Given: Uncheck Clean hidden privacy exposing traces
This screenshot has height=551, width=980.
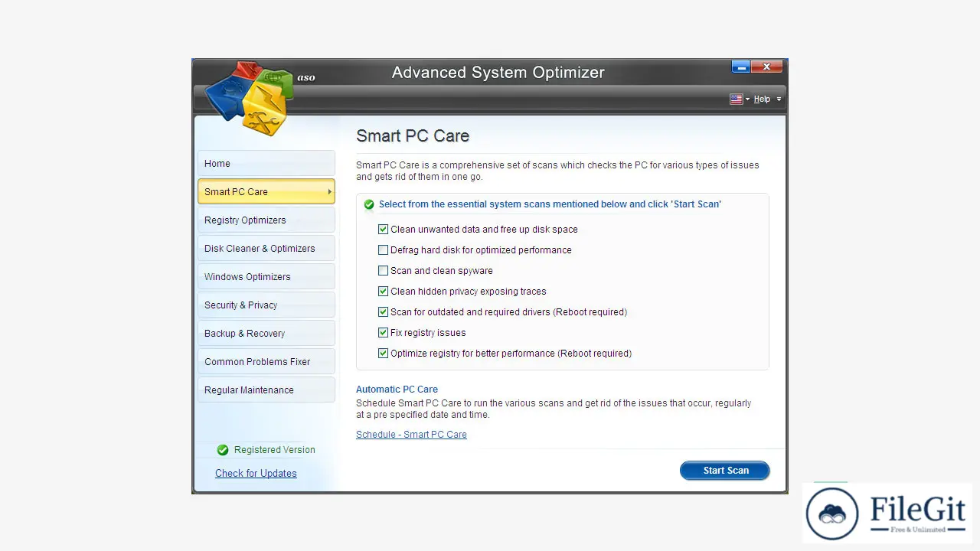Looking at the screenshot, I should click(x=384, y=291).
